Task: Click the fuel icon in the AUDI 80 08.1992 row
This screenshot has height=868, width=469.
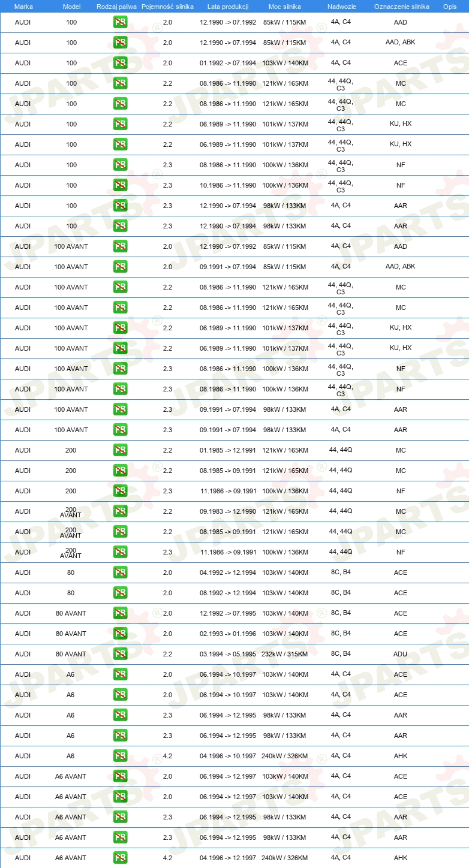Action: tap(120, 593)
